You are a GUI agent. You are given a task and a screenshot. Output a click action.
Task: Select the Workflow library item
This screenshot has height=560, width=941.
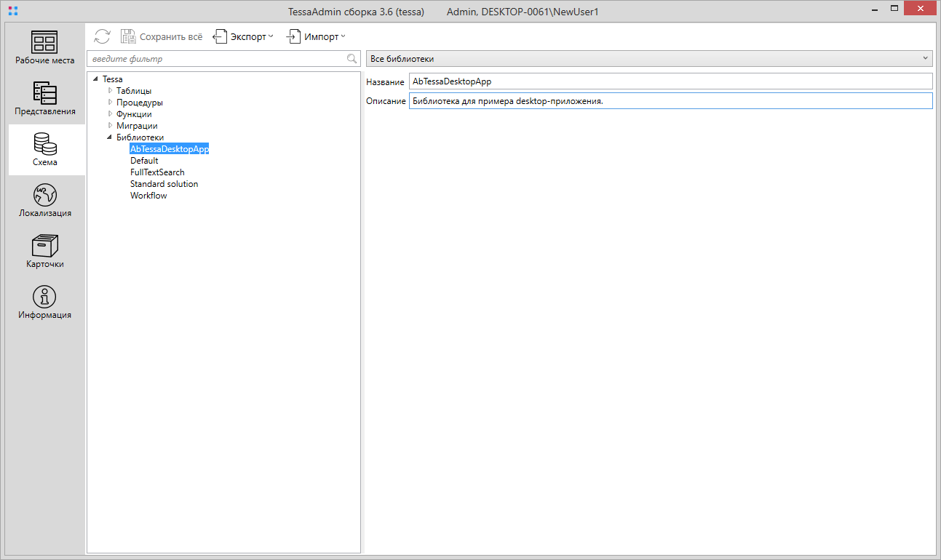pyautogui.click(x=148, y=196)
